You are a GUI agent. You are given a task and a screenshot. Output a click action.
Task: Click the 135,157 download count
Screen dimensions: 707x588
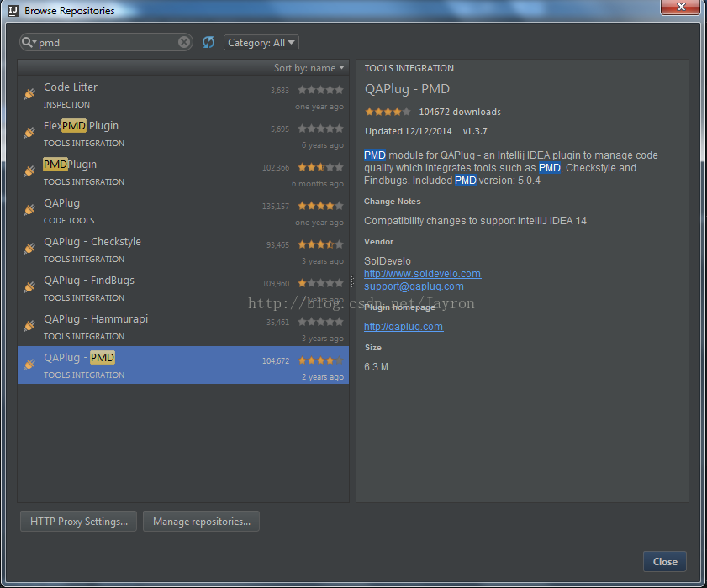click(276, 207)
